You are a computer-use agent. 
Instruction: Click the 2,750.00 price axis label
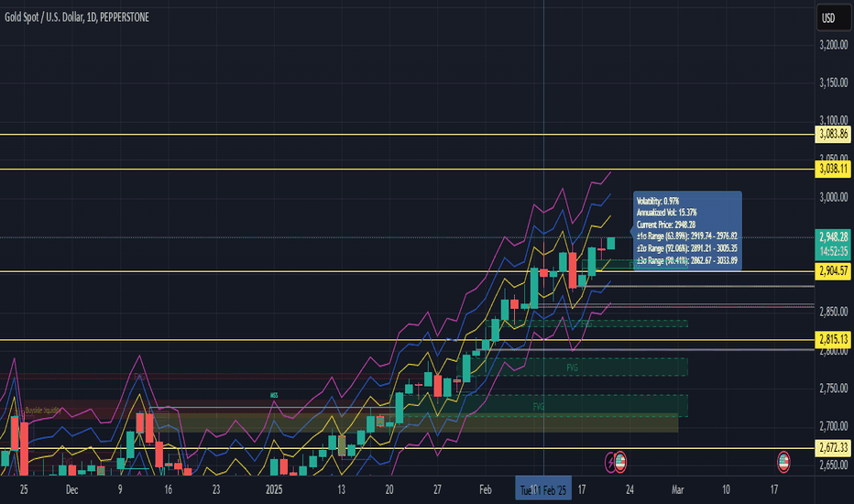click(833, 389)
